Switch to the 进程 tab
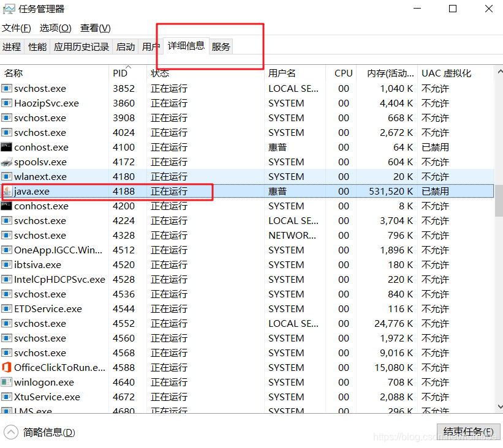 pyautogui.click(x=12, y=47)
